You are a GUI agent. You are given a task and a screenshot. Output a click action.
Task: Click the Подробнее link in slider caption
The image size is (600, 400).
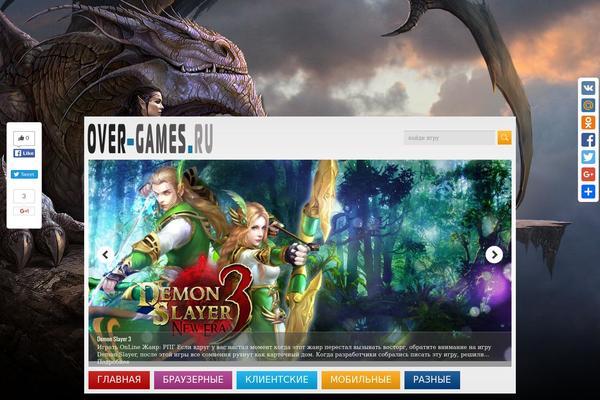[x=113, y=362]
